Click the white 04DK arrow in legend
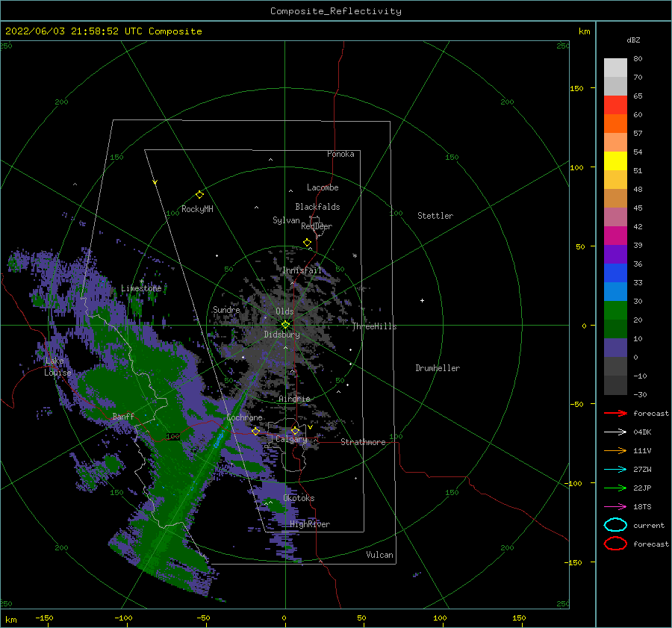 point(615,432)
